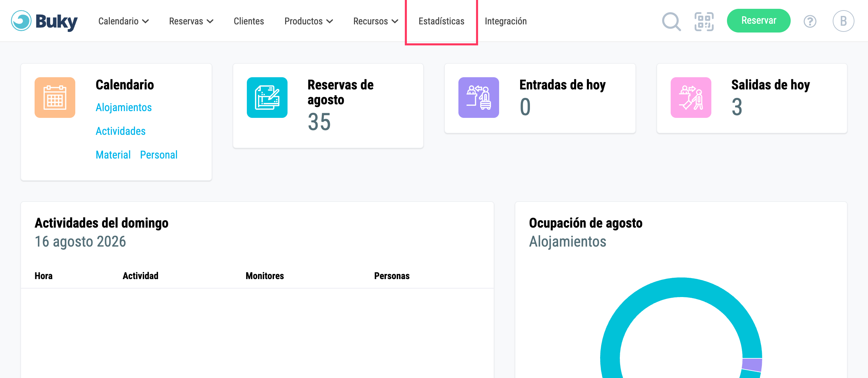Open the user avatar B menu
The height and width of the screenshot is (378, 868).
click(x=843, y=21)
